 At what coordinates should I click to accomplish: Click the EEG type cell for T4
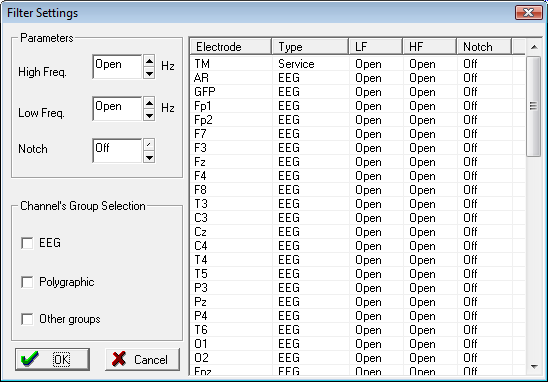click(289, 260)
